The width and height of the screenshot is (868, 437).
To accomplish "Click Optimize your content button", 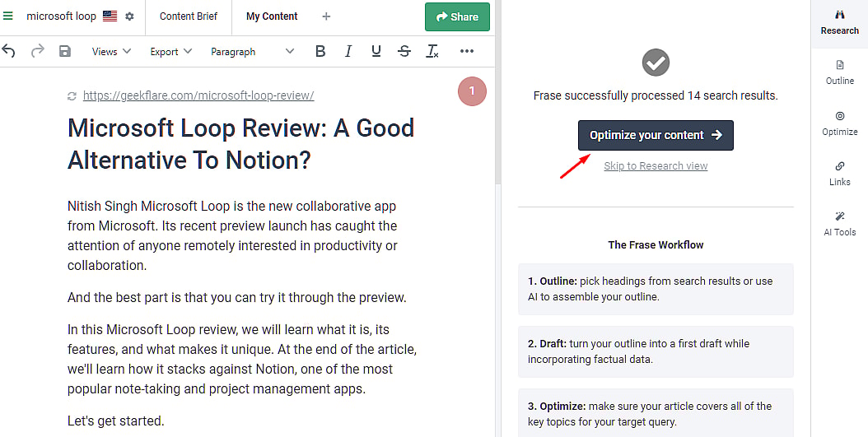I will 656,135.
